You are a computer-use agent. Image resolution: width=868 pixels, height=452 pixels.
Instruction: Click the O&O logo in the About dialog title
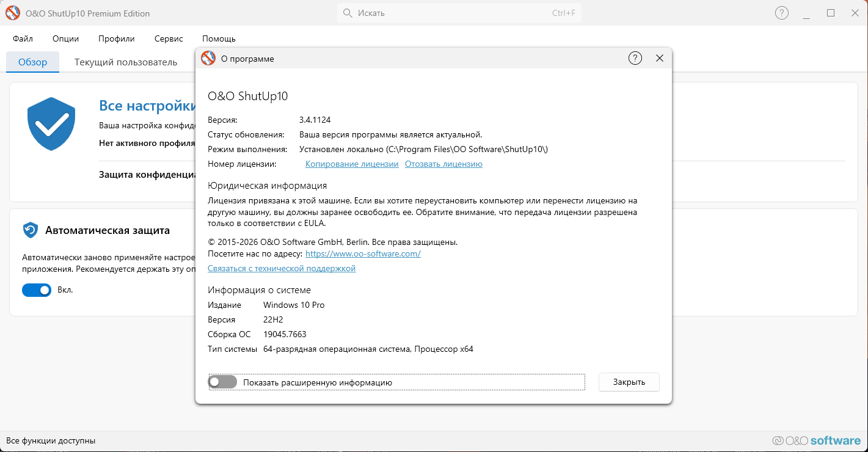[x=208, y=59]
